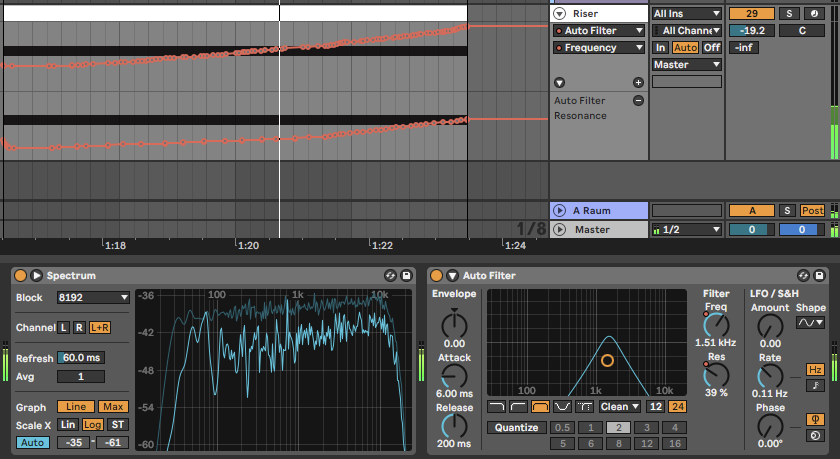Screen dimensions: 840x459
Task: Toggle the Spectrum device on/off
Action: point(20,275)
